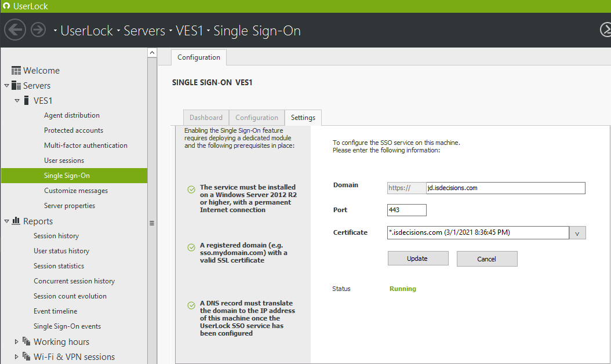The image size is (611, 364).
Task: Open Agent distribution in the sidebar
Action: tap(72, 115)
